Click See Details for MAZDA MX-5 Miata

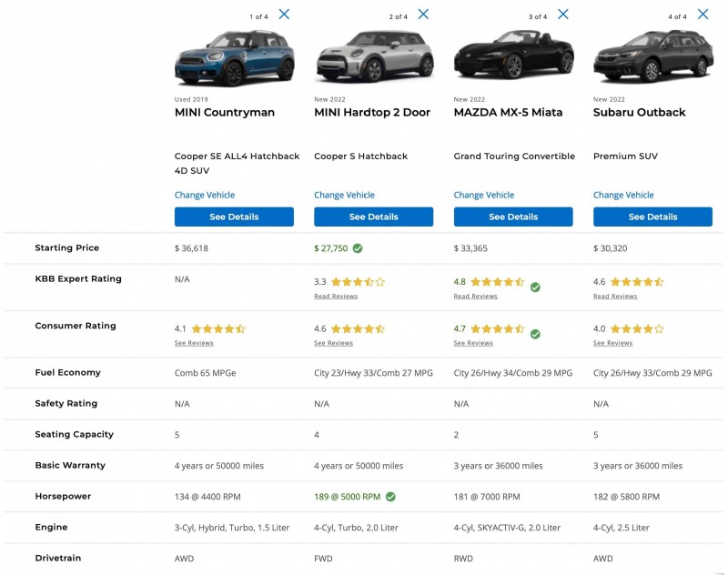(x=513, y=217)
